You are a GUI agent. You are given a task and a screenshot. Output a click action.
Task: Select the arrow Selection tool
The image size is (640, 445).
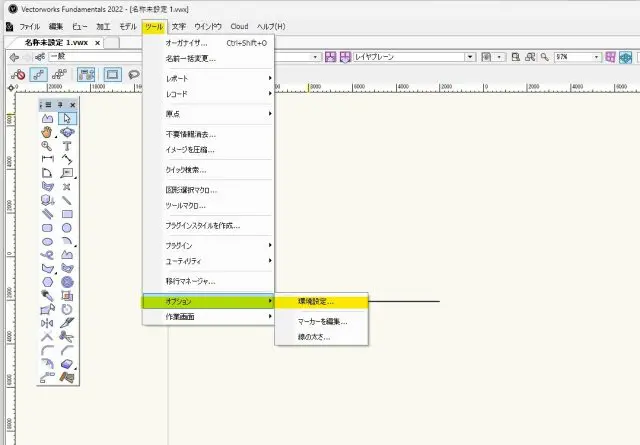pyautogui.click(x=67, y=118)
